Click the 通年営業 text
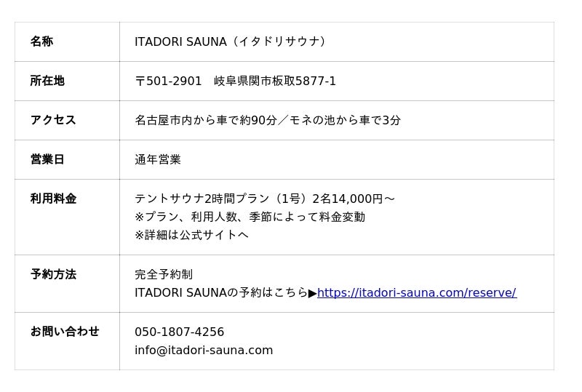This screenshot has height=392, width=582. point(158,159)
